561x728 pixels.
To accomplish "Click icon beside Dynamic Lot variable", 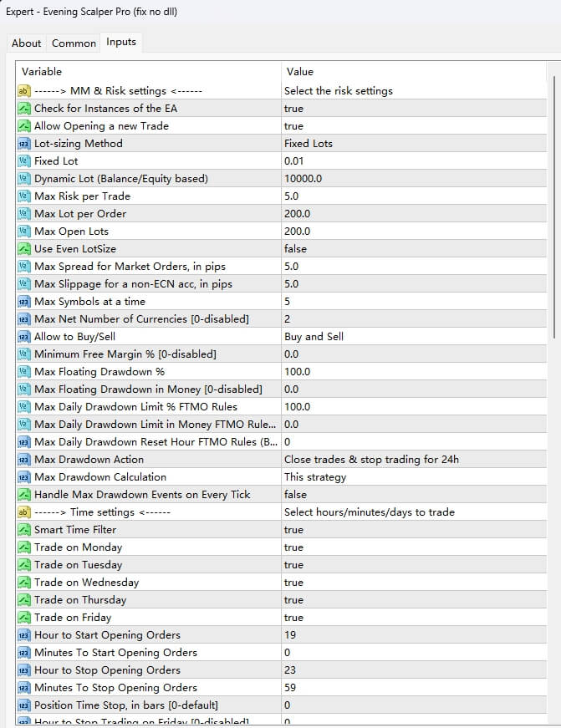I will coord(23,179).
